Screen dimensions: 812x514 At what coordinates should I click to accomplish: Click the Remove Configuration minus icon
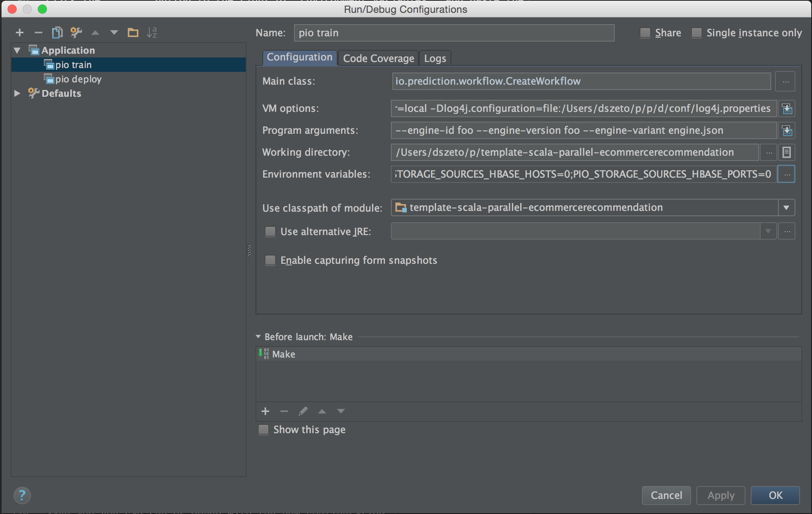38,33
